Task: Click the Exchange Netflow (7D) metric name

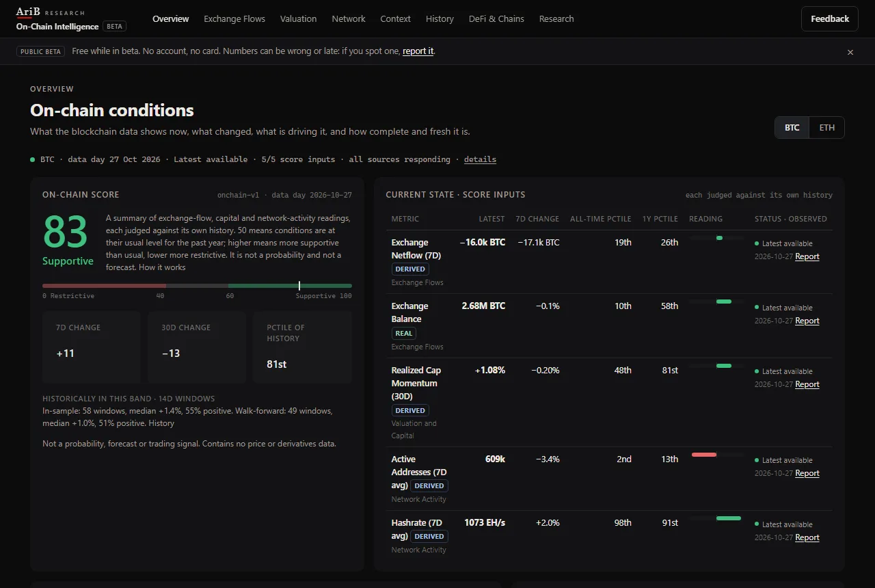Action: [416, 249]
